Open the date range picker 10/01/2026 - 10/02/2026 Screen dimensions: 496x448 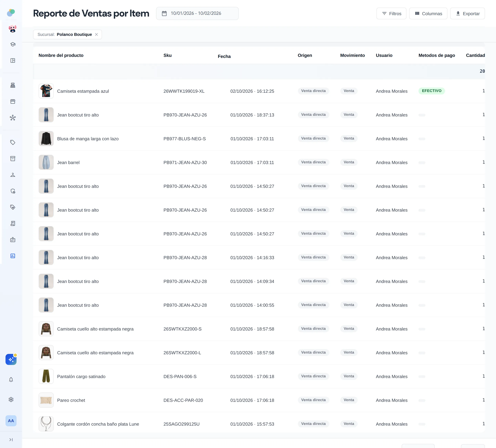pos(197,13)
